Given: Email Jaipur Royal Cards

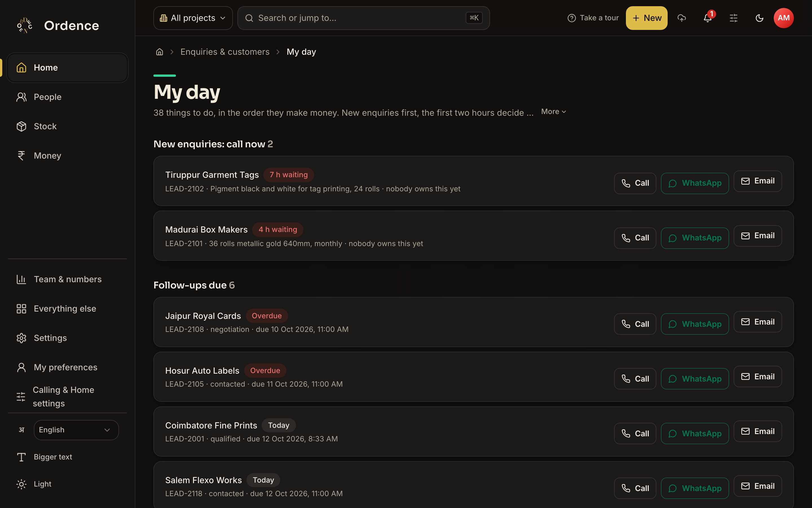Looking at the screenshot, I should pyautogui.click(x=758, y=322).
